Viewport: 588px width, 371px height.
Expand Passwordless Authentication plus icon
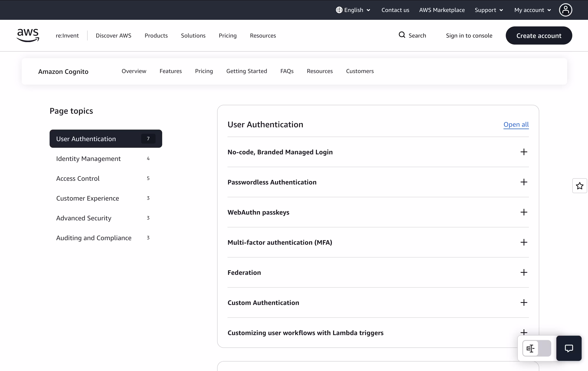(524, 182)
